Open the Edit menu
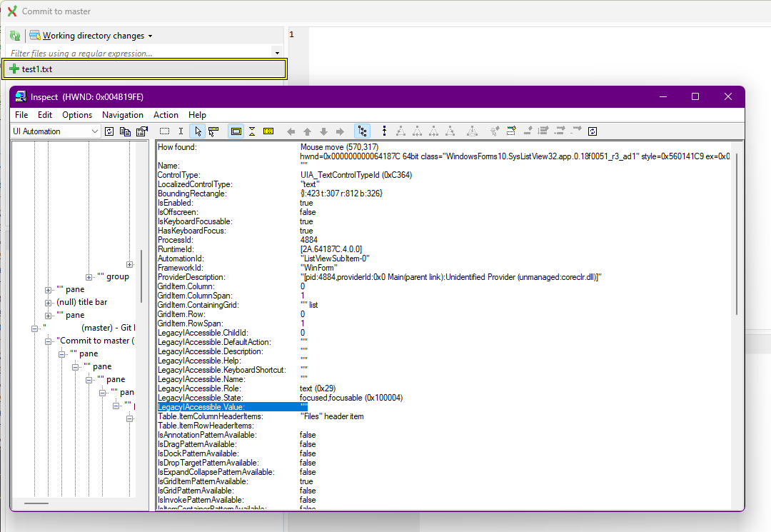Image resolution: width=771 pixels, height=532 pixels. click(45, 114)
